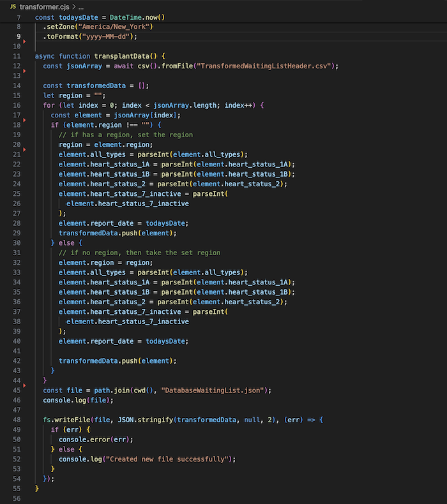Click index++ in the for loop
447x504 pixels.
[238, 105]
